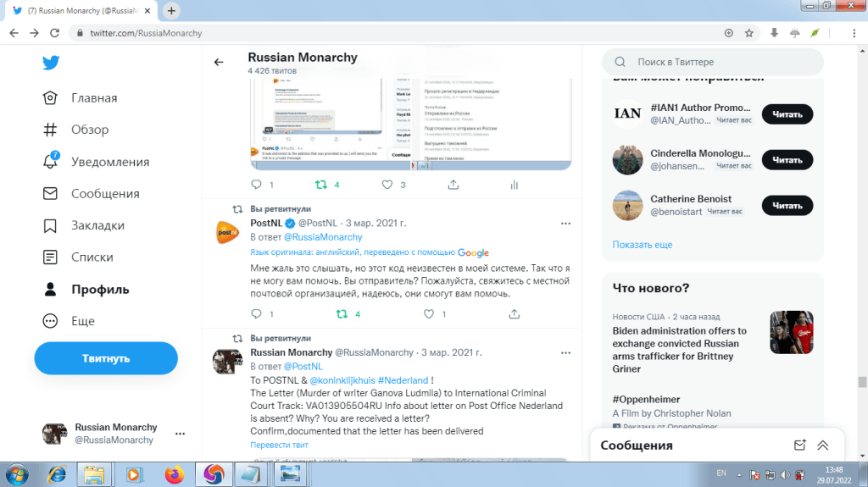This screenshot has width=868, height=487.
Task: Click the Twitter bird logo
Action: pos(51,64)
